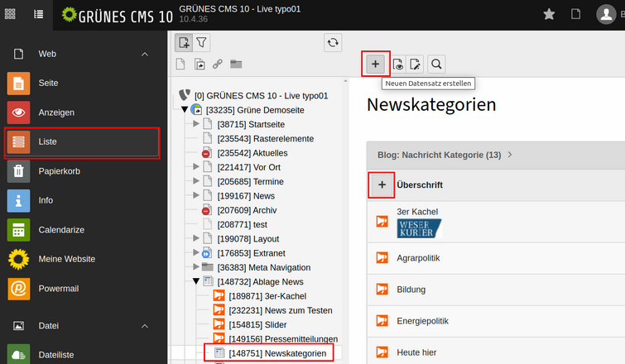This screenshot has height=364, width=625.
Task: Select [189871] 3er-Kachel folder
Action: pyautogui.click(x=267, y=296)
